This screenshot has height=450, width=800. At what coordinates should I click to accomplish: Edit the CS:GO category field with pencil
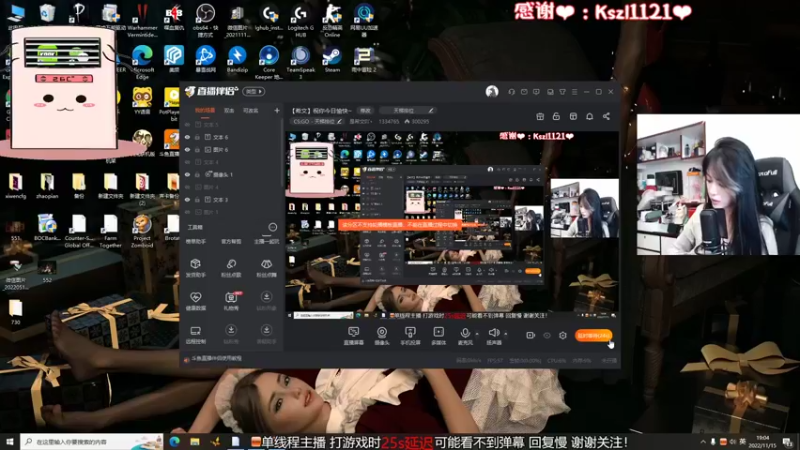pyautogui.click(x=317, y=121)
